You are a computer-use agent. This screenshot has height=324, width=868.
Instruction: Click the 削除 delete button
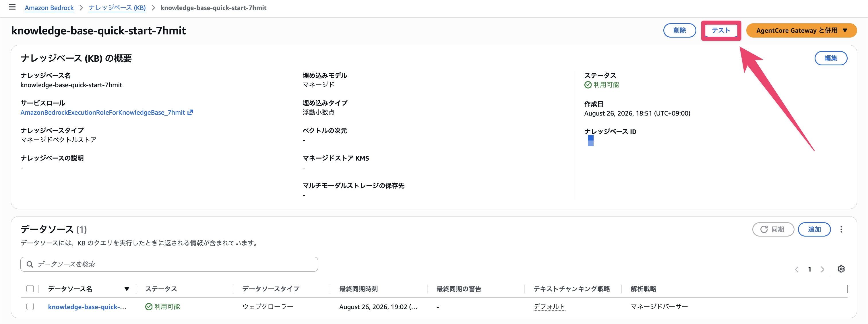680,30
